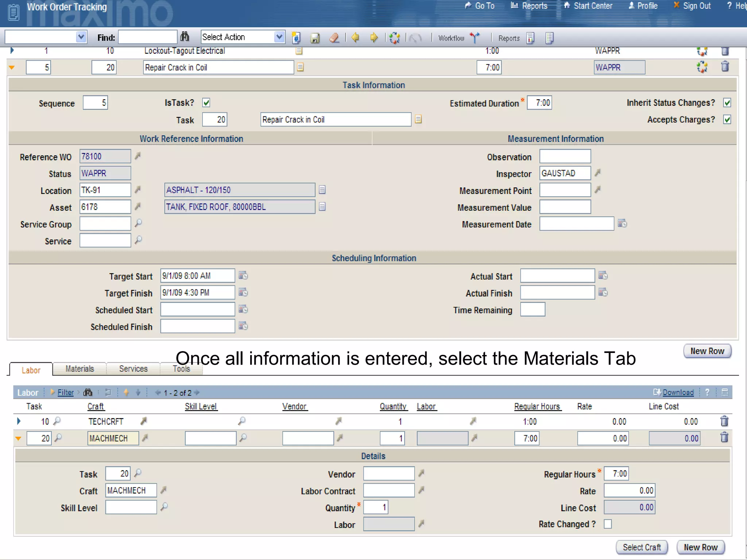
Task: Click New Row button below task section
Action: pos(707,351)
